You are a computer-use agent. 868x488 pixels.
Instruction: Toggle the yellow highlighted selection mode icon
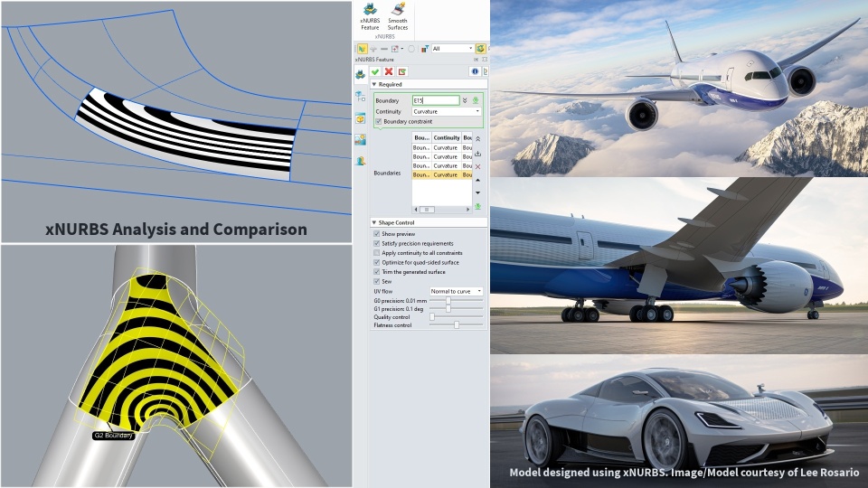[363, 49]
